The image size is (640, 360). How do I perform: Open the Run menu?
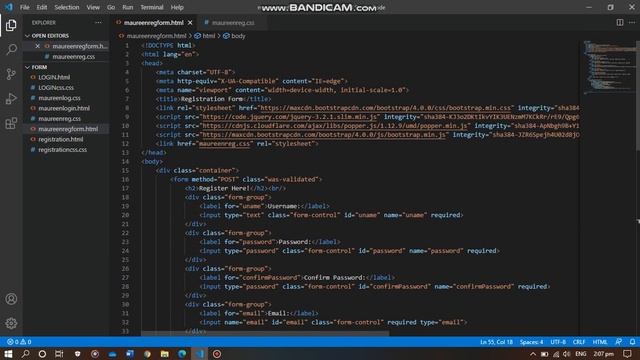128,7
